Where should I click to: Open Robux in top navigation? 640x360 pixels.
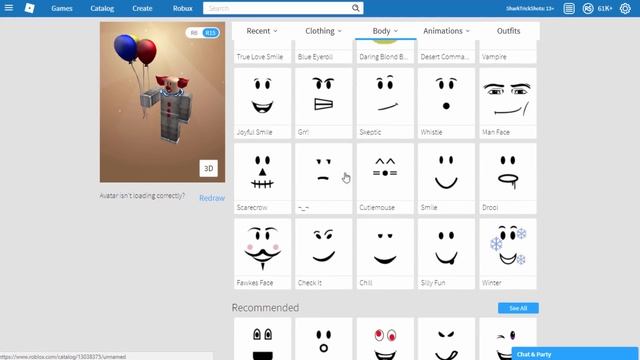tap(182, 8)
